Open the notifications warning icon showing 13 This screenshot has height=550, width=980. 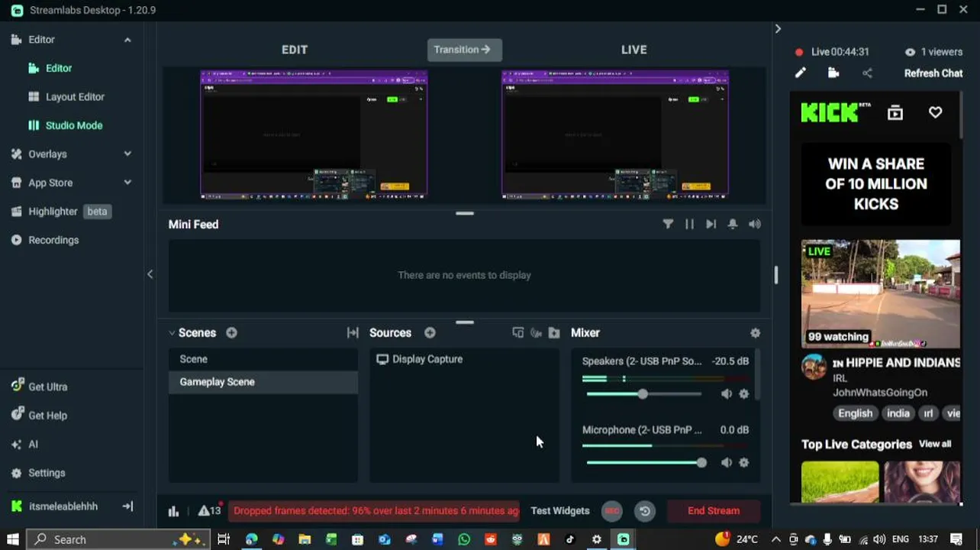[x=209, y=510]
